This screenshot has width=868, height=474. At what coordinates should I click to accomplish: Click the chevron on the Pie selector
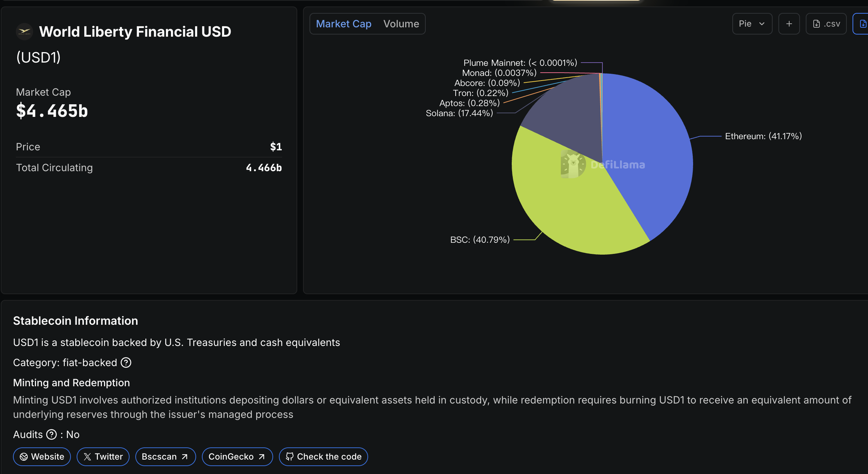761,24
